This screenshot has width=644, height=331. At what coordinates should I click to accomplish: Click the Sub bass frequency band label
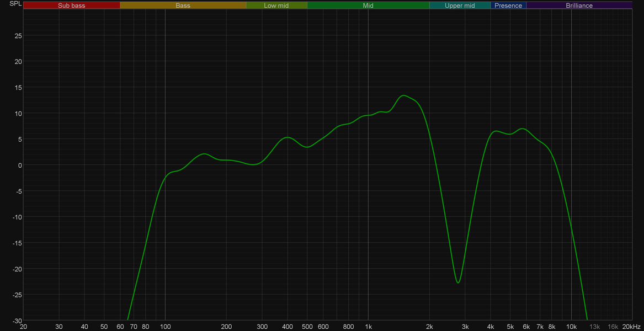pos(72,6)
